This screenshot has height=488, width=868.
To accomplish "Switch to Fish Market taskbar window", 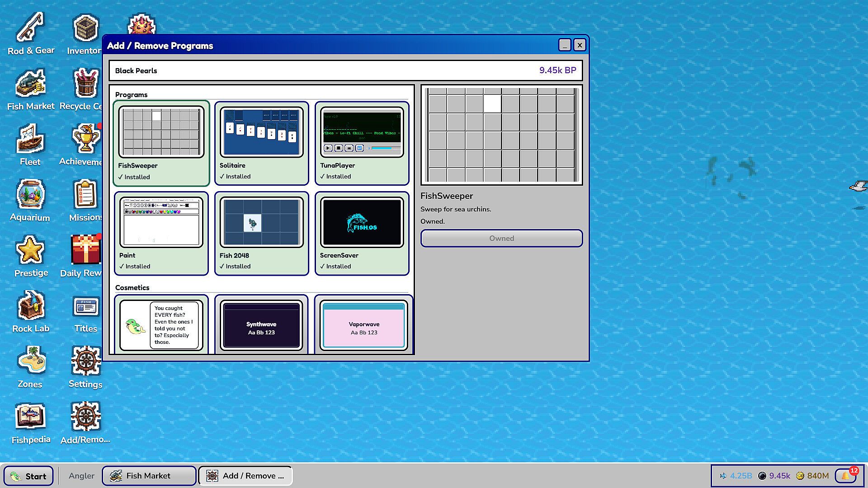I will 149,476.
